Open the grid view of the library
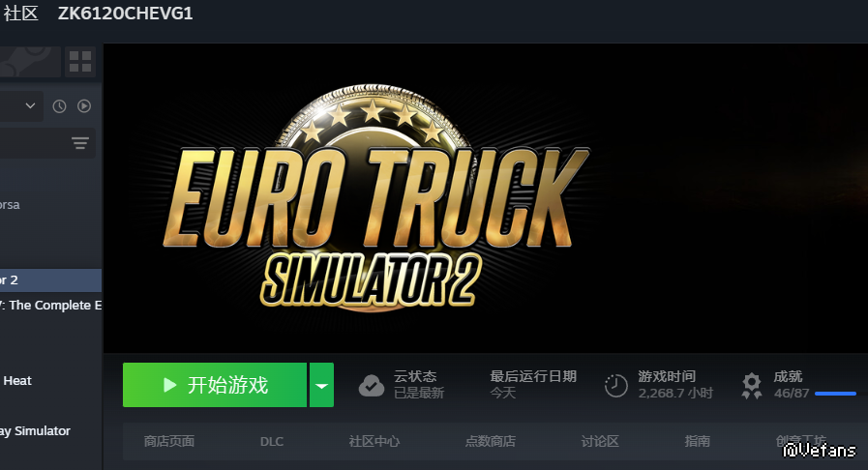The image size is (868, 470). [80, 61]
